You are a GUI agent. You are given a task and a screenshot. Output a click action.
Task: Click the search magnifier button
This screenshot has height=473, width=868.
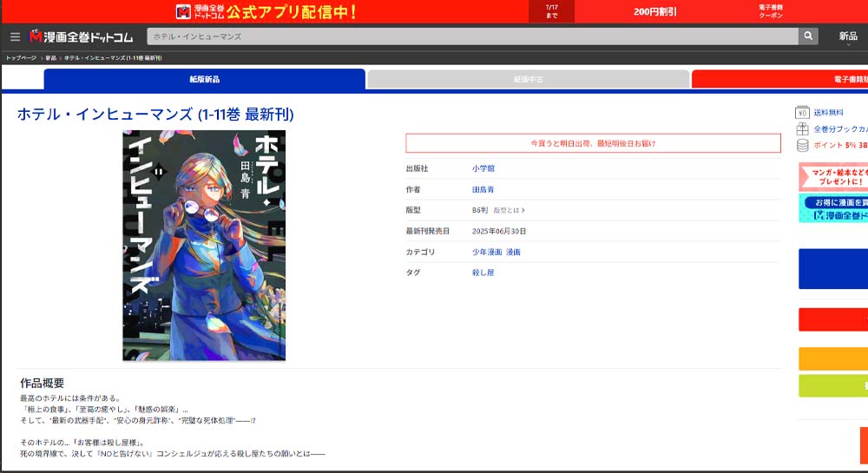point(808,36)
